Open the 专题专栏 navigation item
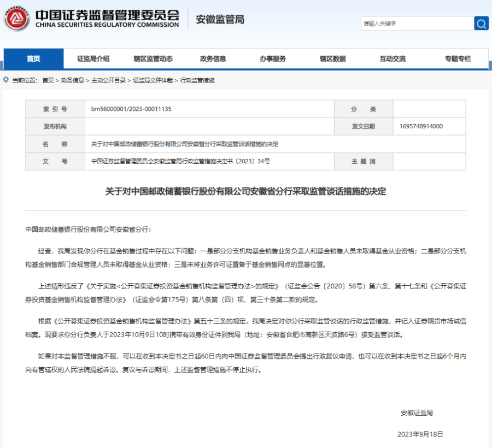The image size is (492, 448). pos(458,59)
